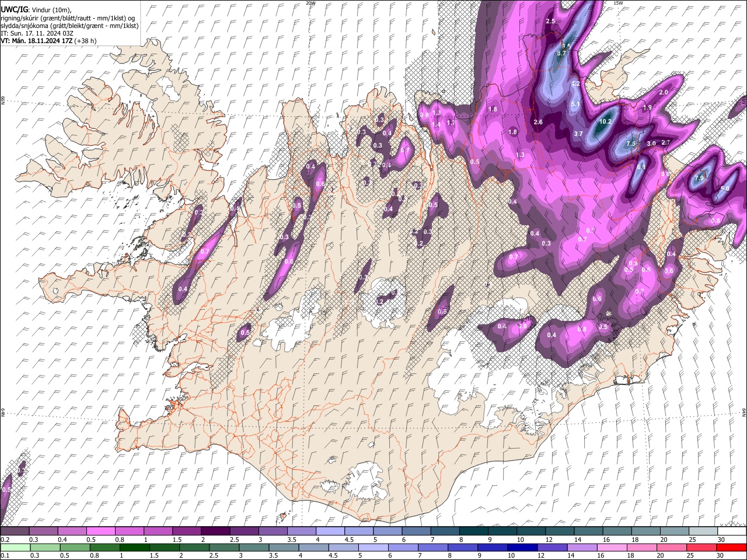Click the light green first swatch of lower legend
Viewport: 747px width, 560px height.
coord(15,547)
